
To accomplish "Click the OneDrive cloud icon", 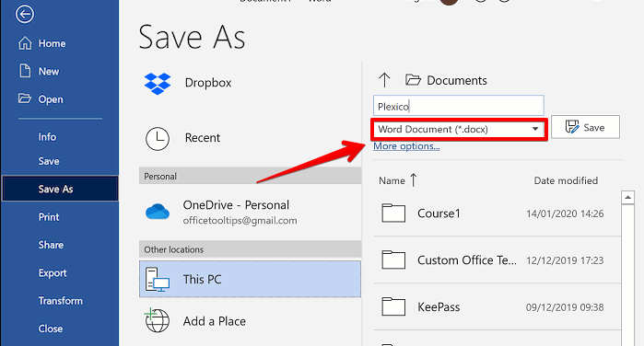I will pyautogui.click(x=158, y=212).
